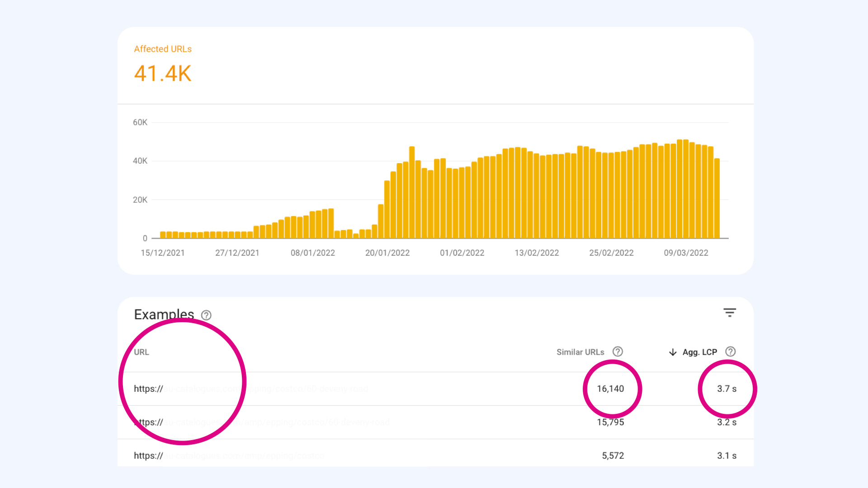
Task: Click the first bar at 15/12/2021
Action: click(x=163, y=234)
